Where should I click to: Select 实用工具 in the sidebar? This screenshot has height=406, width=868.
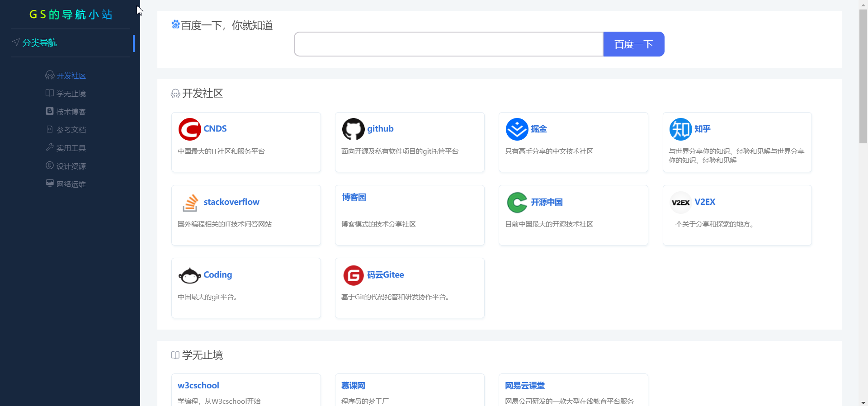71,148
